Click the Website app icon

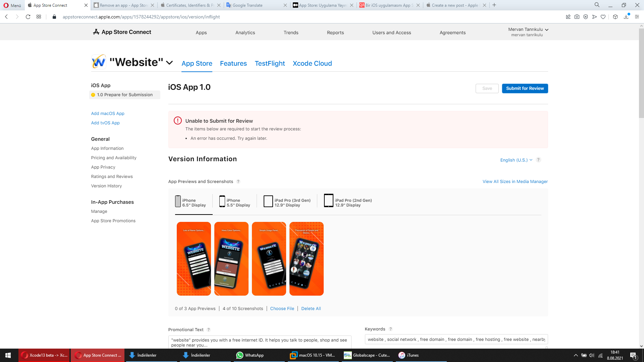point(99,62)
